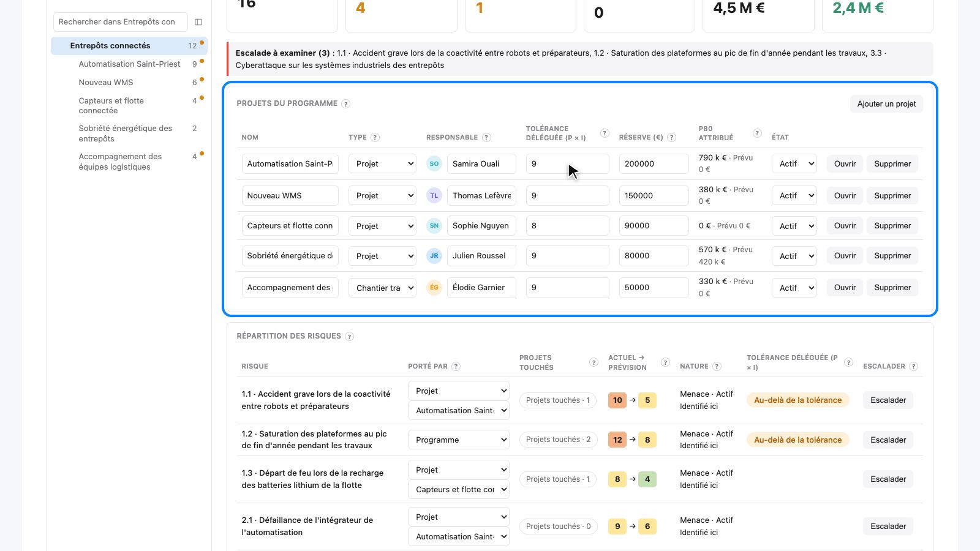Delete Accompagnement project with Supprimer
The height and width of the screenshot is (551, 980).
[x=892, y=288]
